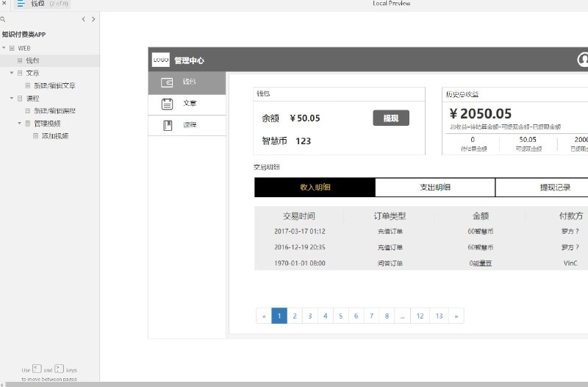Click the search magnifier icon in sidebar
Viewport: 588px width, 387px height.
[x=3, y=19]
